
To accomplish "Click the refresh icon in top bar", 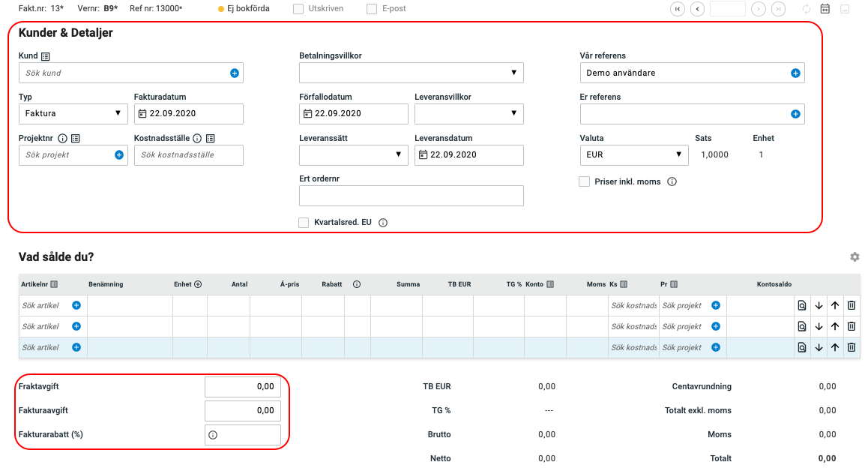I will click(x=807, y=9).
